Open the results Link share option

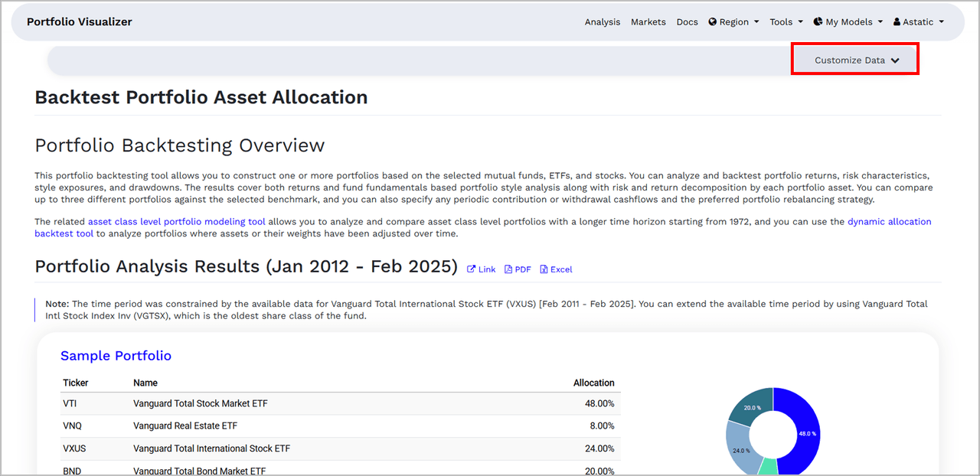click(482, 269)
